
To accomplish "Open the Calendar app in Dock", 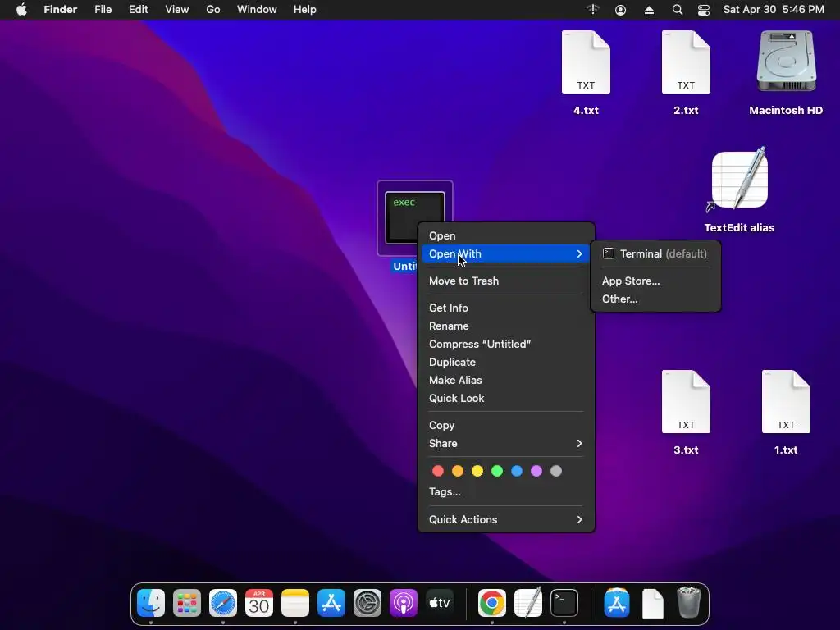I will (x=259, y=603).
